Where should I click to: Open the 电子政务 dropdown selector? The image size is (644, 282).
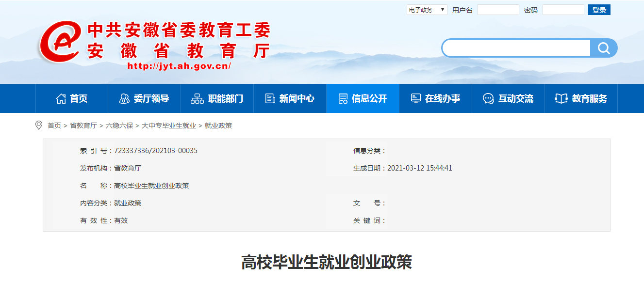427,10
